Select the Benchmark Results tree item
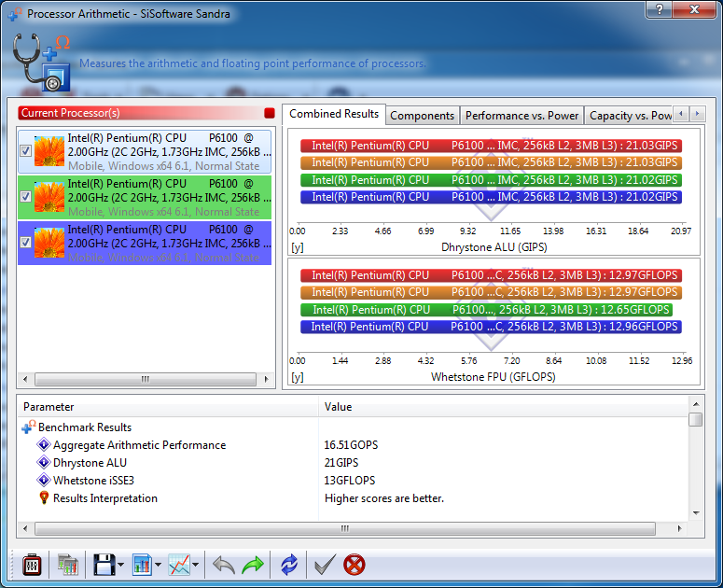The width and height of the screenshot is (723, 588). [85, 427]
